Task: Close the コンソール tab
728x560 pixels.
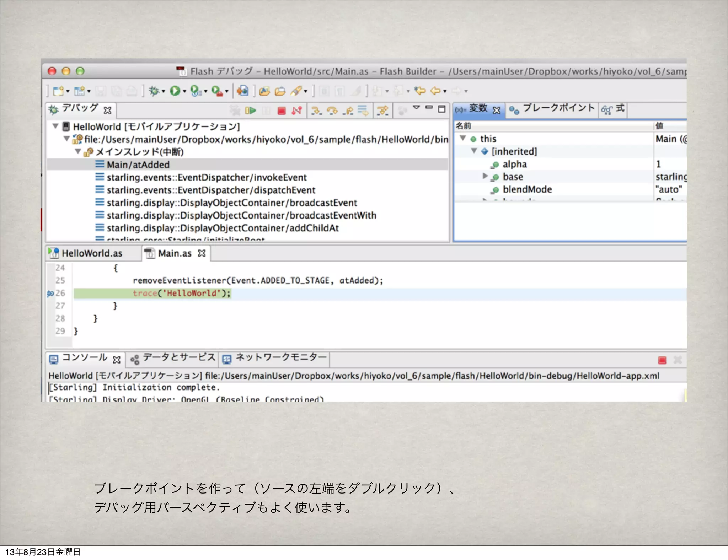Action: click(x=117, y=360)
